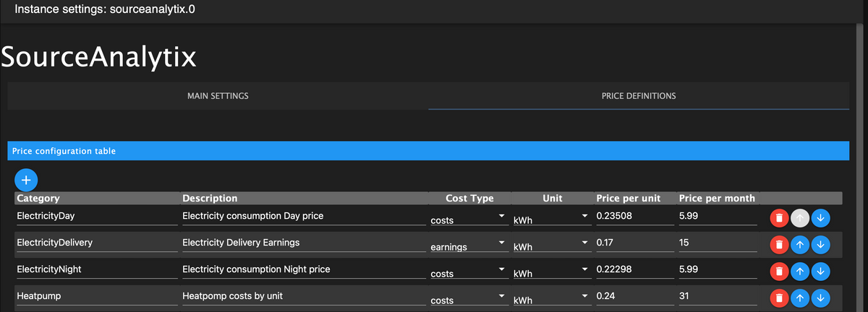Image resolution: width=868 pixels, height=312 pixels.
Task: Open Cost Type dropdown for ElectricityNight
Action: 468,272
